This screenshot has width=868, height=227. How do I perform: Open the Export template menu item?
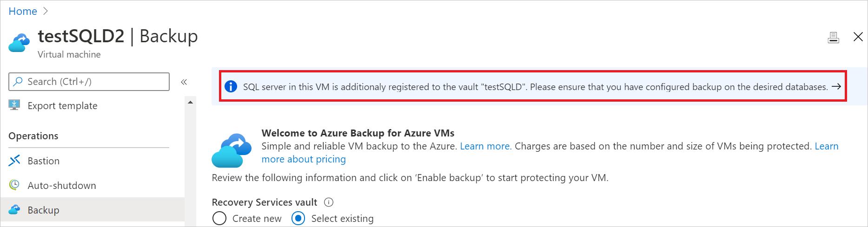(62, 106)
